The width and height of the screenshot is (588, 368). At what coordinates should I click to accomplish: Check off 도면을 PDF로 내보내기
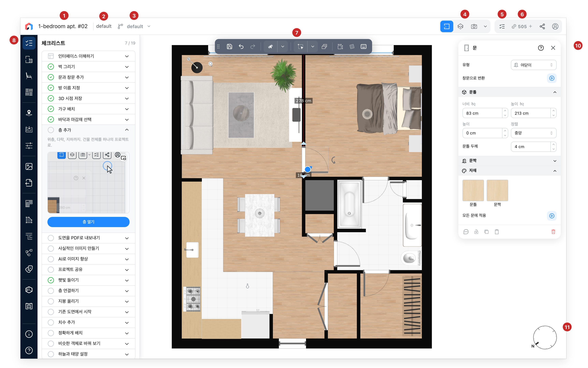51,238
